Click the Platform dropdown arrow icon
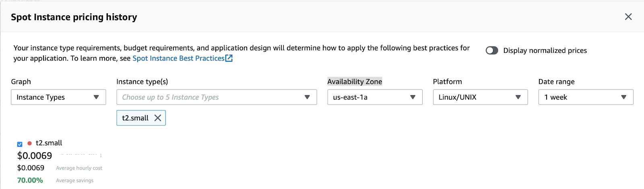Viewport: 644px width, 189px height. point(518,97)
